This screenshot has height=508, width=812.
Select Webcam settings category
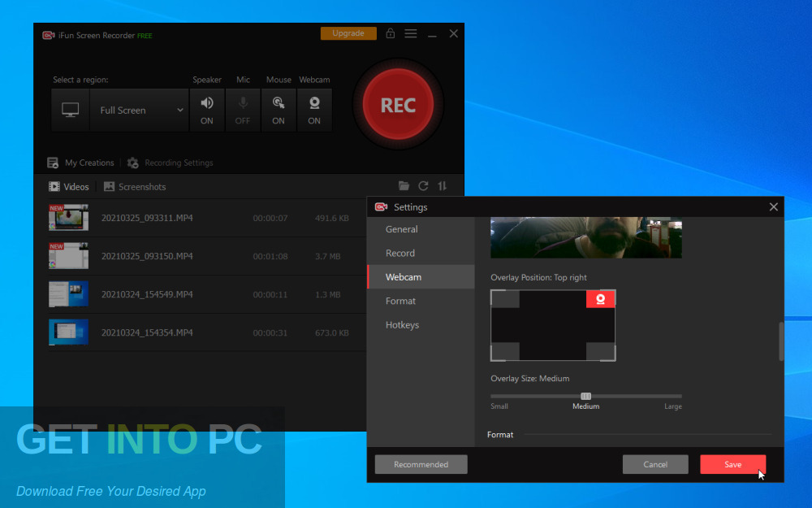[x=421, y=277]
